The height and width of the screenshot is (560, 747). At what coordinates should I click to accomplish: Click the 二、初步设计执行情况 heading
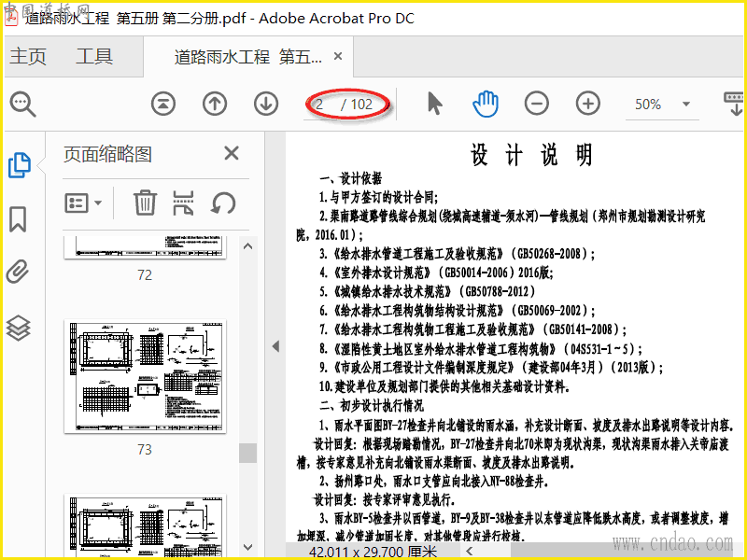pos(371,406)
